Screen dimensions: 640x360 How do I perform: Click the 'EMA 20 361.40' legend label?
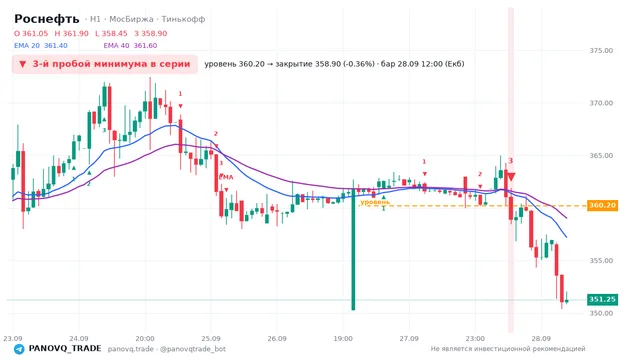tap(41, 46)
